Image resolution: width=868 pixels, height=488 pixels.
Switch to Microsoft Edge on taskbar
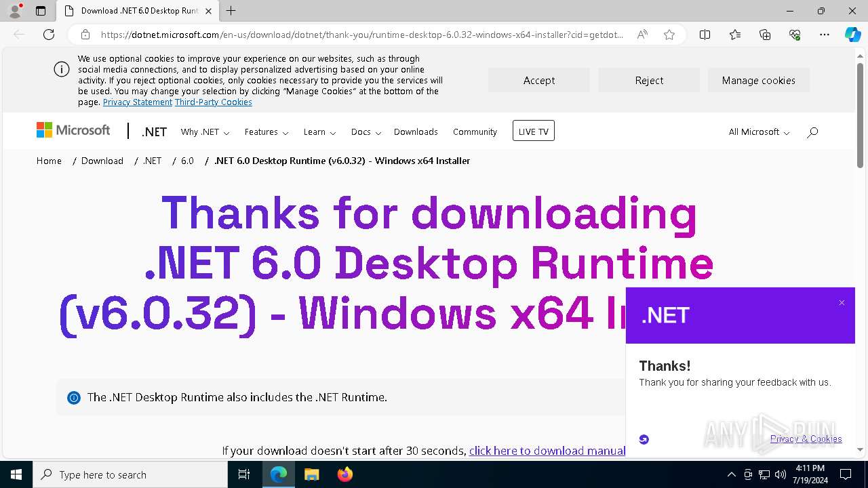[279, 474]
